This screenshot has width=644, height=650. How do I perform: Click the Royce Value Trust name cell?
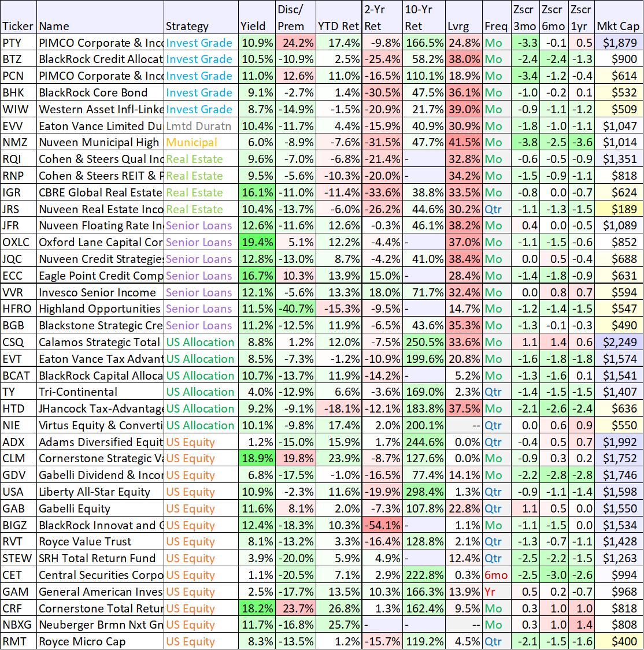tap(101, 542)
